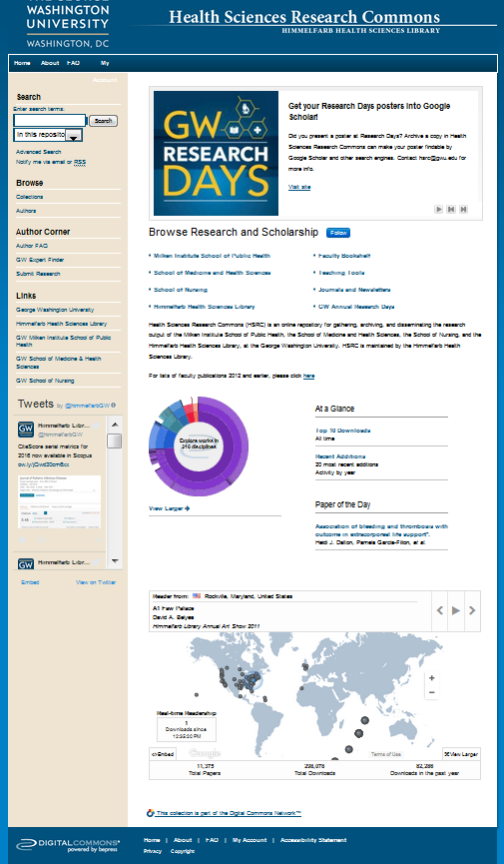504x864 pixels.
Task: Play the readership map feed
Action: [x=456, y=610]
